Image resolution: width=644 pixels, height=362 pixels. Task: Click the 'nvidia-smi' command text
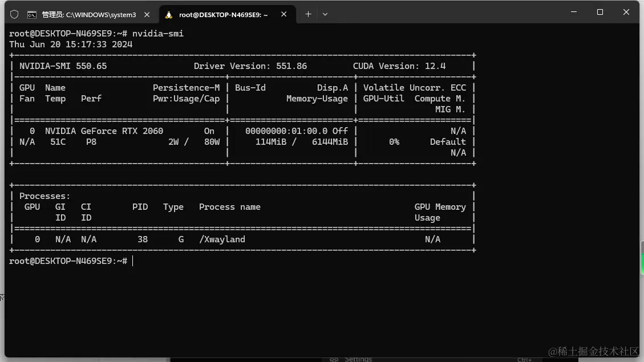pos(157,34)
